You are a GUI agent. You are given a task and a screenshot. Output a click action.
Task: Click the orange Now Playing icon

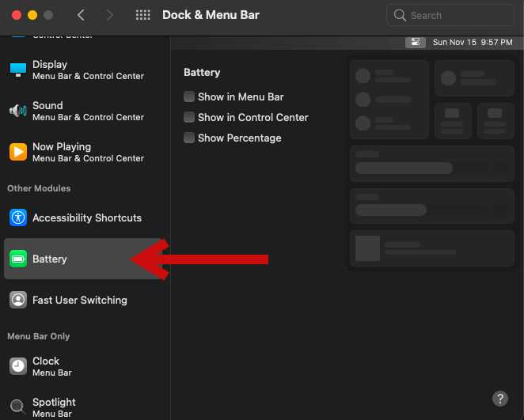[x=18, y=152]
